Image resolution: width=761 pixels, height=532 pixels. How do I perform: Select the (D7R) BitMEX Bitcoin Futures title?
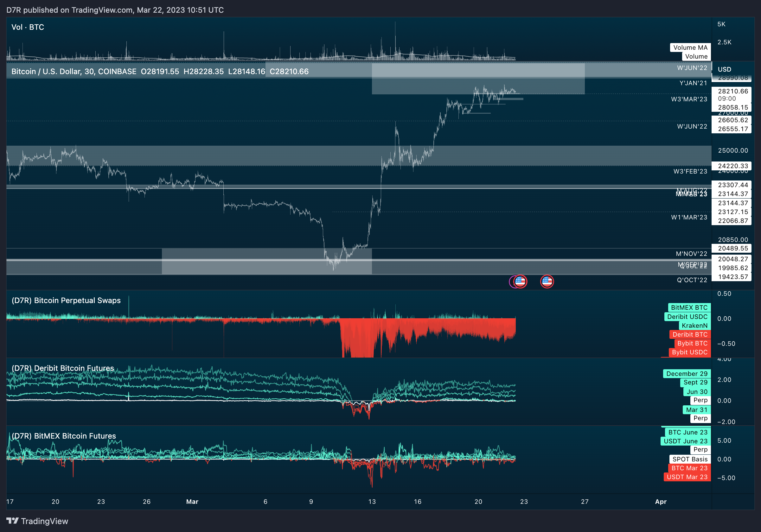64,436
